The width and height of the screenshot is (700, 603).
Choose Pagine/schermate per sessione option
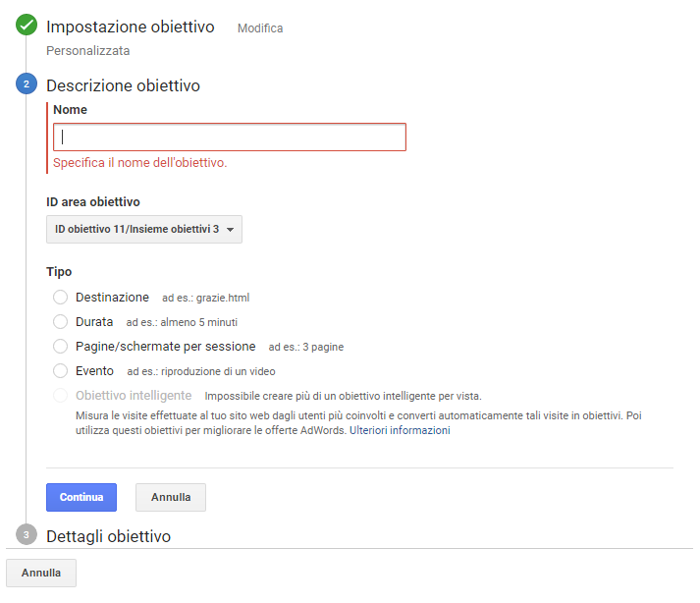tap(60, 346)
